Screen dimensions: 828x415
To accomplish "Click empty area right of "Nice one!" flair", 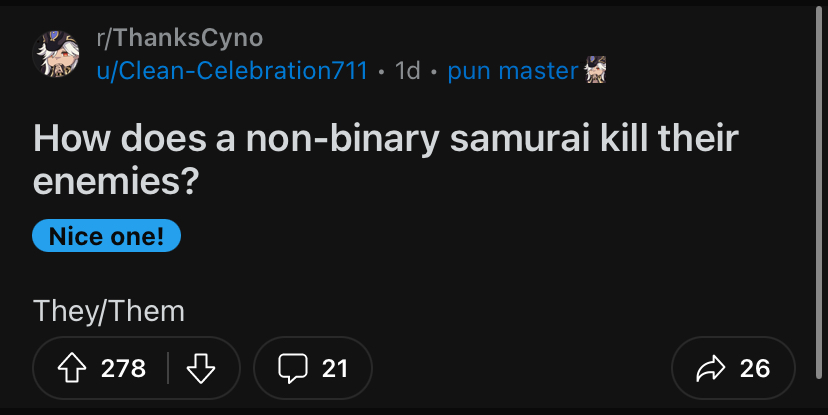I will coord(450,236).
